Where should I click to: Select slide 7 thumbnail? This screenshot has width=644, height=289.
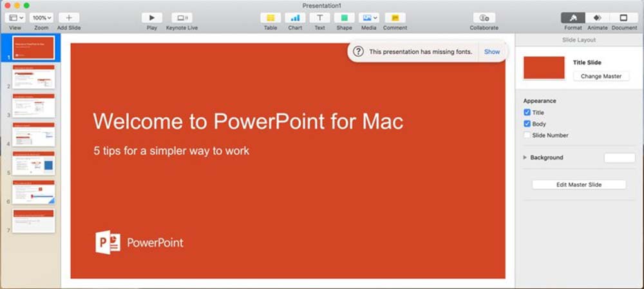33,221
